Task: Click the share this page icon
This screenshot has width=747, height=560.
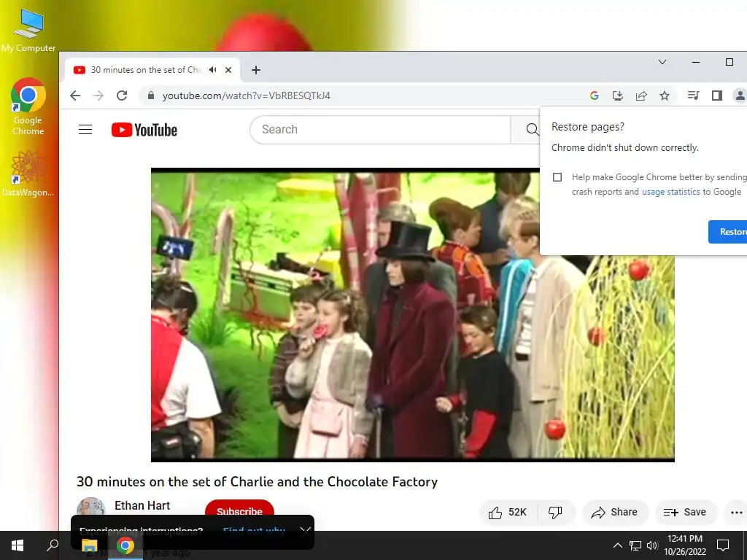Action: click(641, 96)
